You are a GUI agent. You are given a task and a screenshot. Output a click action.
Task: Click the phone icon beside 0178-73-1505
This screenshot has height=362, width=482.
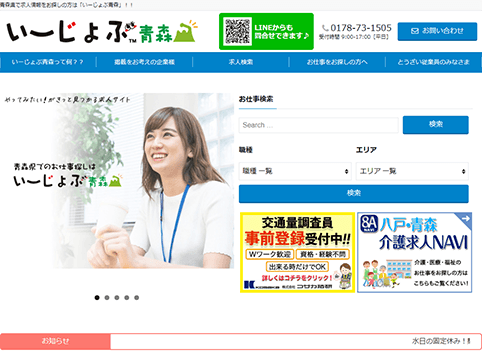[x=325, y=28]
